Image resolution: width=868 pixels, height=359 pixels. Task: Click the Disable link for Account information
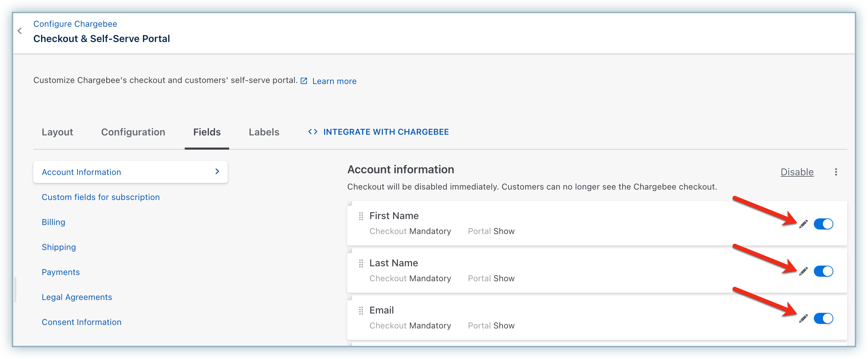pyautogui.click(x=797, y=172)
